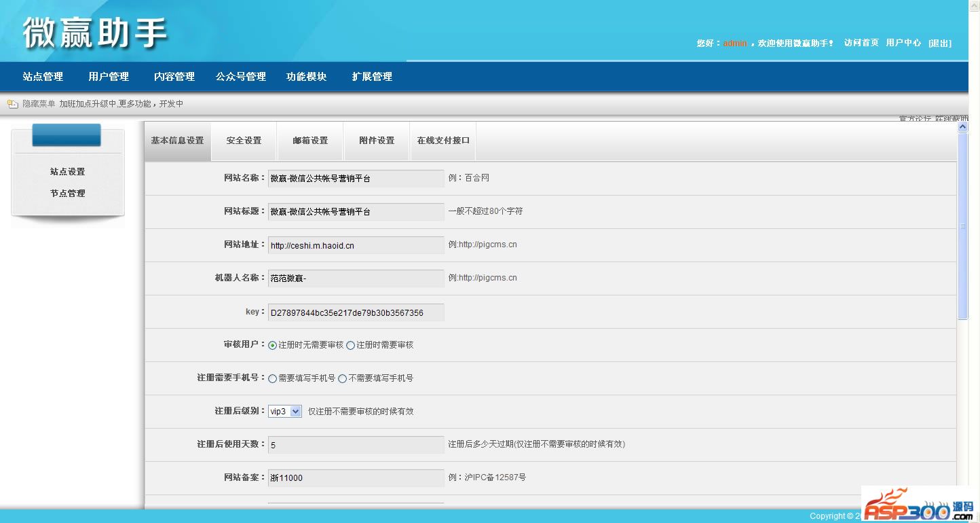Open the 公众号管理 menu
Viewport: 980px width, 523px height.
pos(241,77)
